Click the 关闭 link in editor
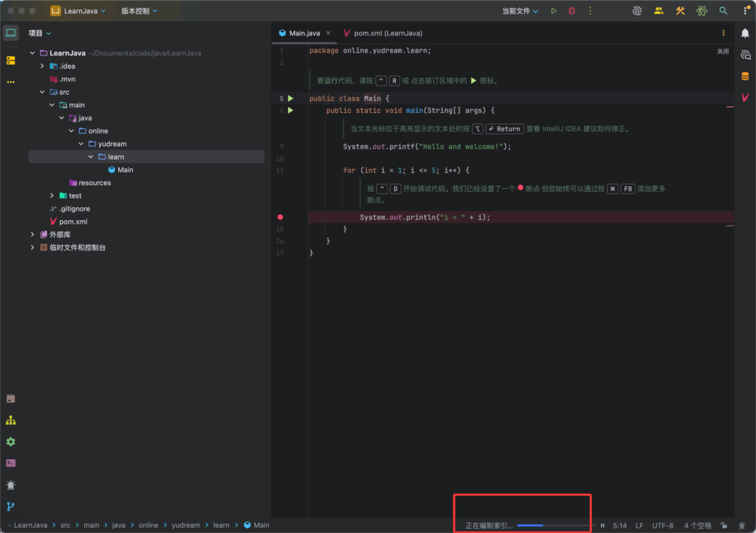 click(722, 52)
